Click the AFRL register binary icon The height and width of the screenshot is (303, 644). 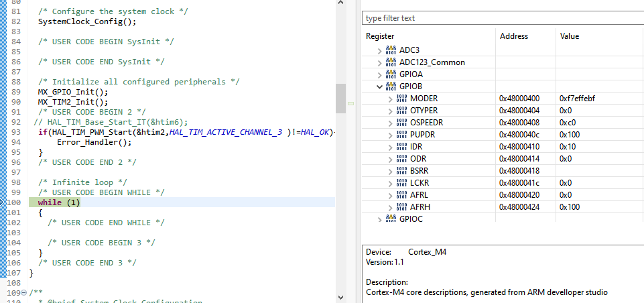(x=401, y=195)
